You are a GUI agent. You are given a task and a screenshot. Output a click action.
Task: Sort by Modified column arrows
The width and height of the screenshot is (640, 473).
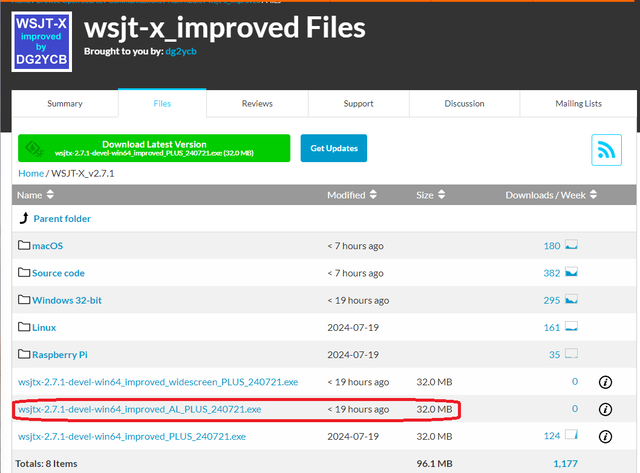point(373,195)
